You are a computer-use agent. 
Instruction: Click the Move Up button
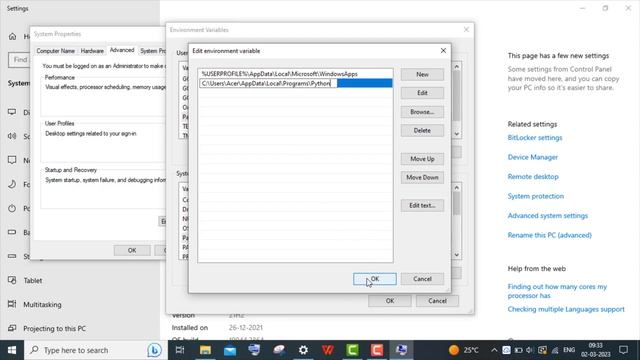pyautogui.click(x=422, y=159)
